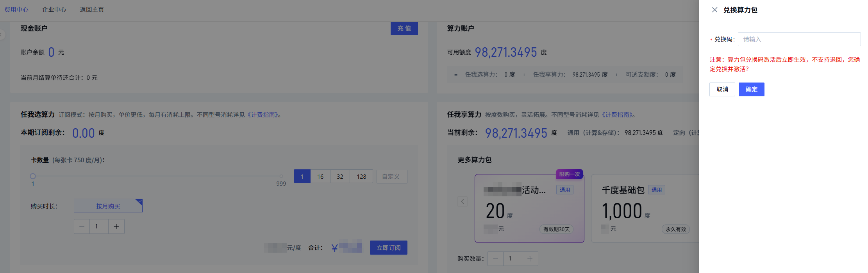Decrease 购买数量 with minus icon
This screenshot has width=868, height=273.
click(495, 259)
